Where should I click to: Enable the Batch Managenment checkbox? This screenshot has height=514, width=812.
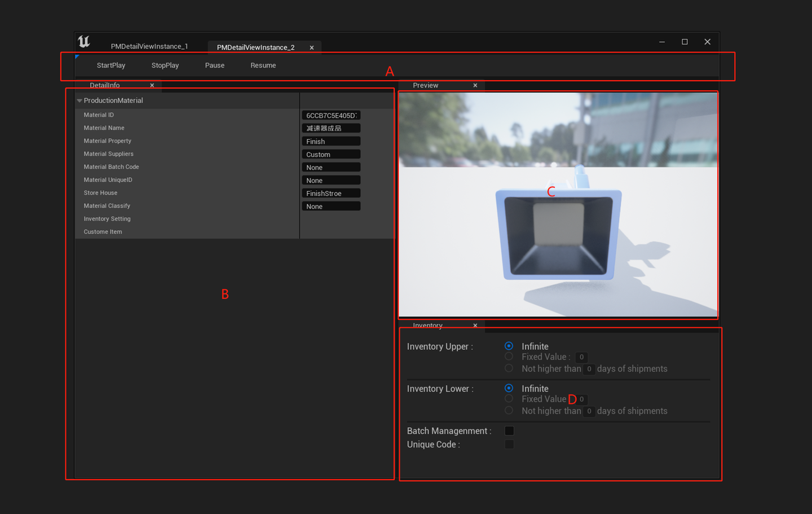click(509, 430)
